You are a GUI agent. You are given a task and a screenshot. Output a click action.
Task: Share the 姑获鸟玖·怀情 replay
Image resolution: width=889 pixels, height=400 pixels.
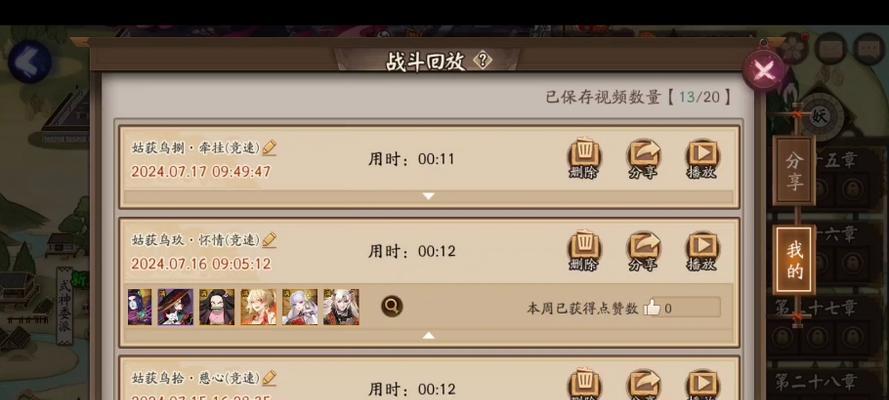[644, 251]
